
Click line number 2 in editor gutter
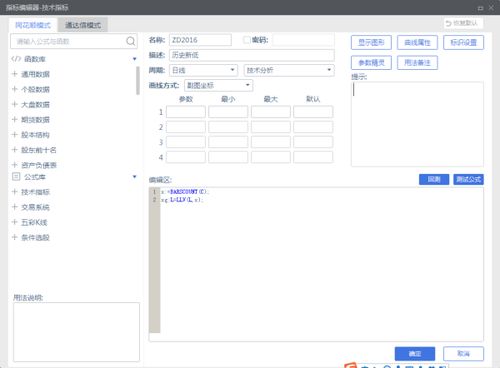click(154, 200)
